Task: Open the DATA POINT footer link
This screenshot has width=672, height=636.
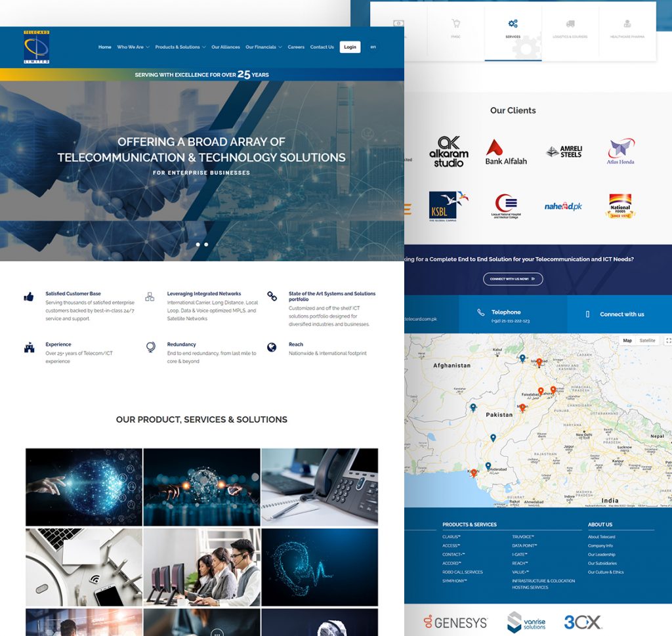Action: (x=524, y=545)
